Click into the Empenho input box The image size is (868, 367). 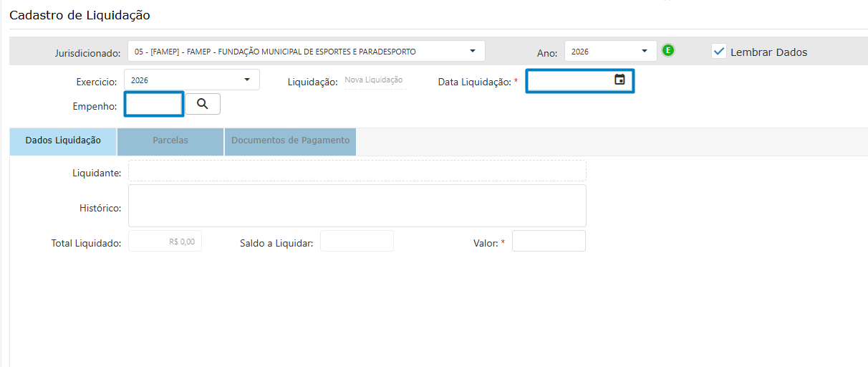click(154, 105)
